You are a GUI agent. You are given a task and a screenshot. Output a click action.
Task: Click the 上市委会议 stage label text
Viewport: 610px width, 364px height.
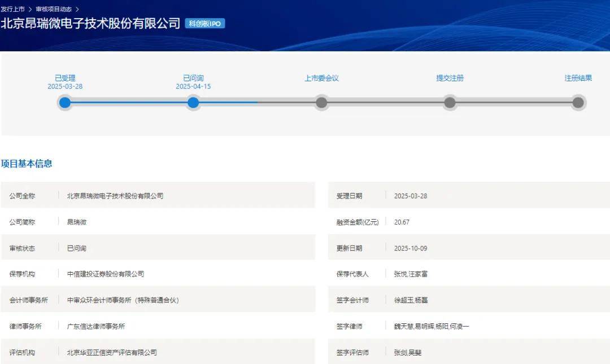321,78
